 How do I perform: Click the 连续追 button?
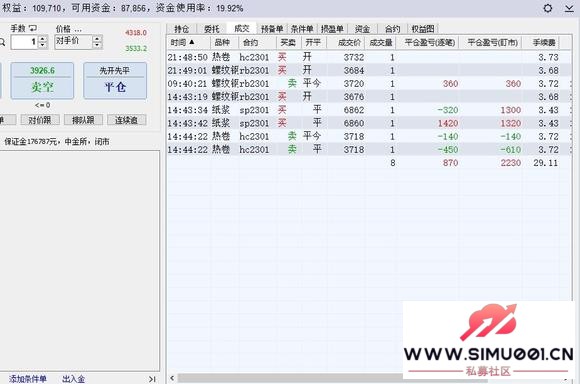[127, 120]
